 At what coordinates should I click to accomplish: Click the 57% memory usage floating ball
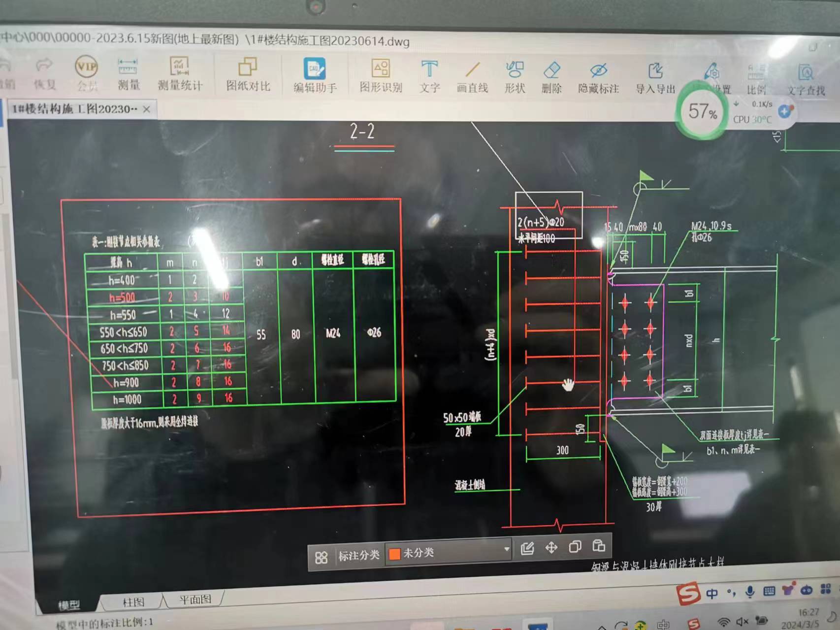tap(702, 111)
